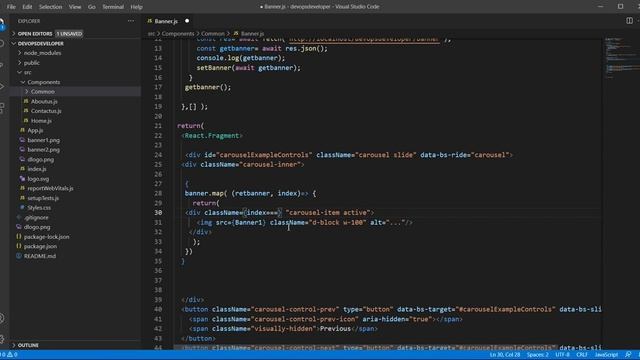Click the image icon beside banner1.png
This screenshot has height=360, width=640.
coord(22,140)
